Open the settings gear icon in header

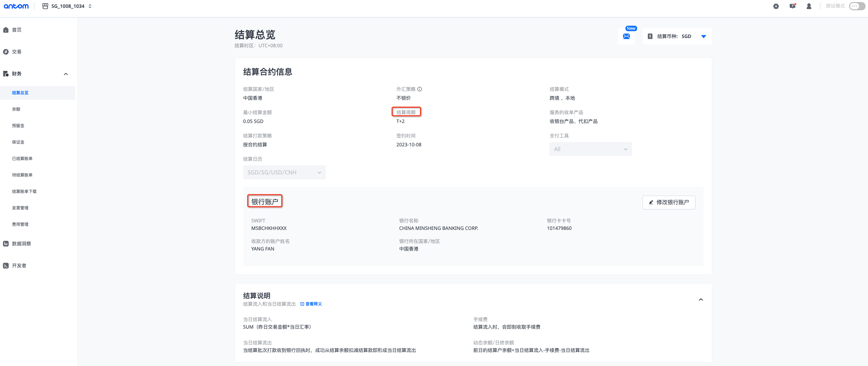[x=776, y=6]
